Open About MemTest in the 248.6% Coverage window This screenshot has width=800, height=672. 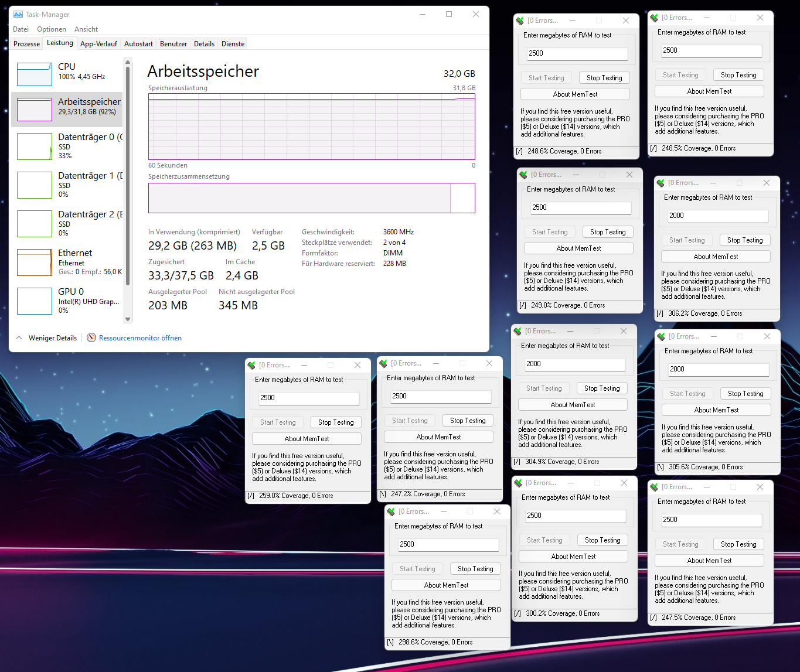click(x=575, y=94)
